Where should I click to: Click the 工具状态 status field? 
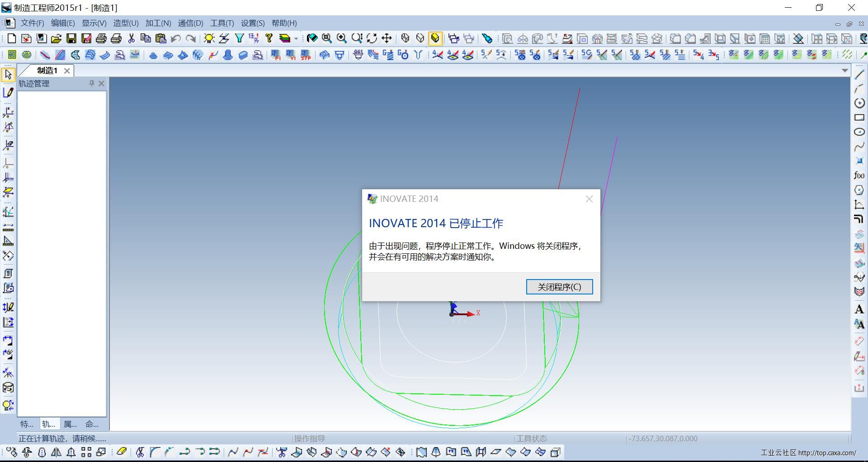532,439
